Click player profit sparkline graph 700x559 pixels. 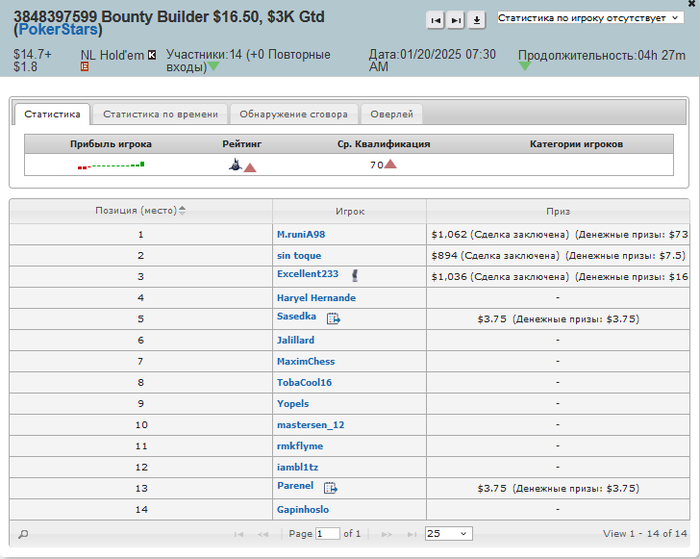pos(111,166)
